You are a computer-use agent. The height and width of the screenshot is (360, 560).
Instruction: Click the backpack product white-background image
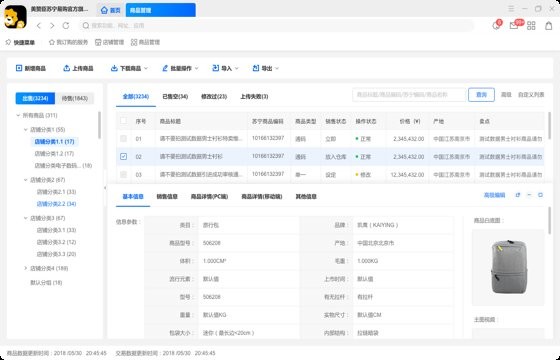[x=508, y=268]
